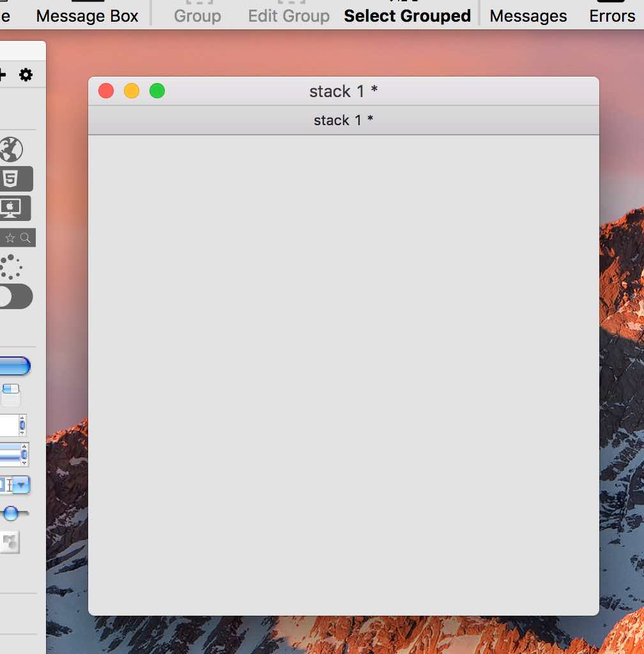This screenshot has height=654, width=644.
Task: Pick the scrolling field control
Action: [x=13, y=425]
